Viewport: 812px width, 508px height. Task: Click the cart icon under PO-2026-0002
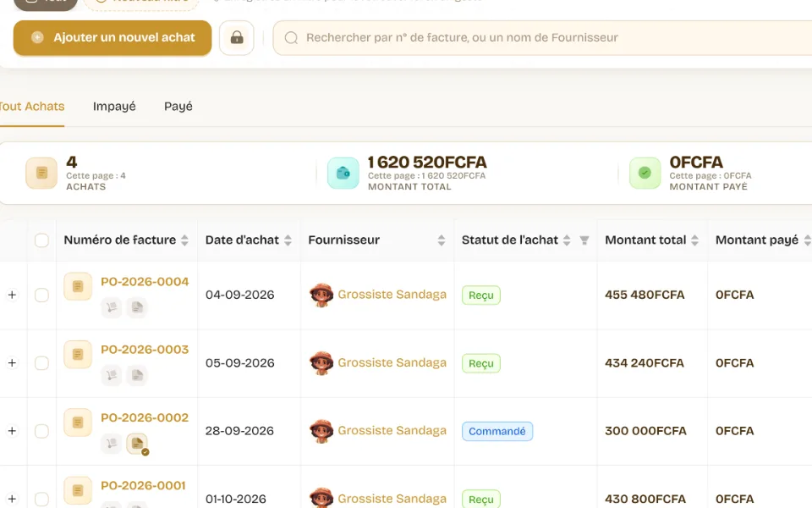coord(112,443)
